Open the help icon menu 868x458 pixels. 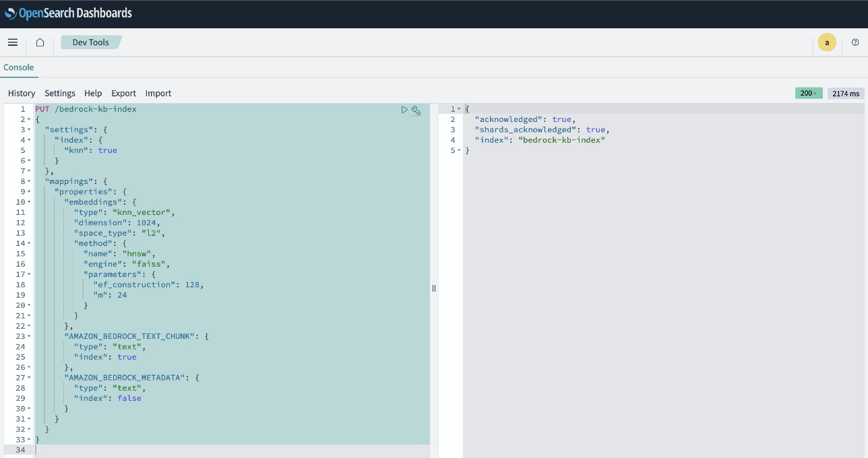coord(855,42)
